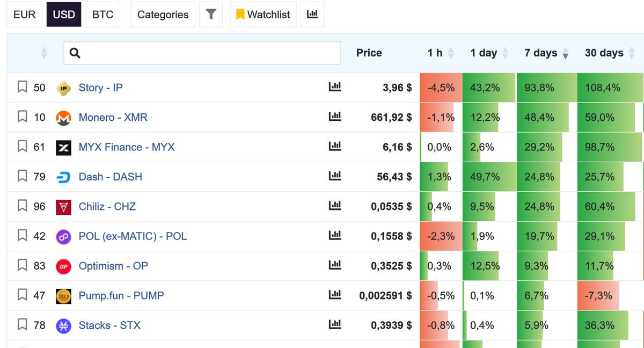Bookmark Pump.fun - PUMP to watchlist
644x348 pixels.
point(22,295)
